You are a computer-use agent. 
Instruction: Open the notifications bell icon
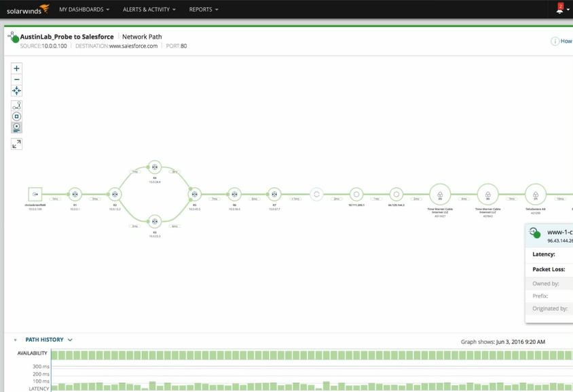(560, 9)
